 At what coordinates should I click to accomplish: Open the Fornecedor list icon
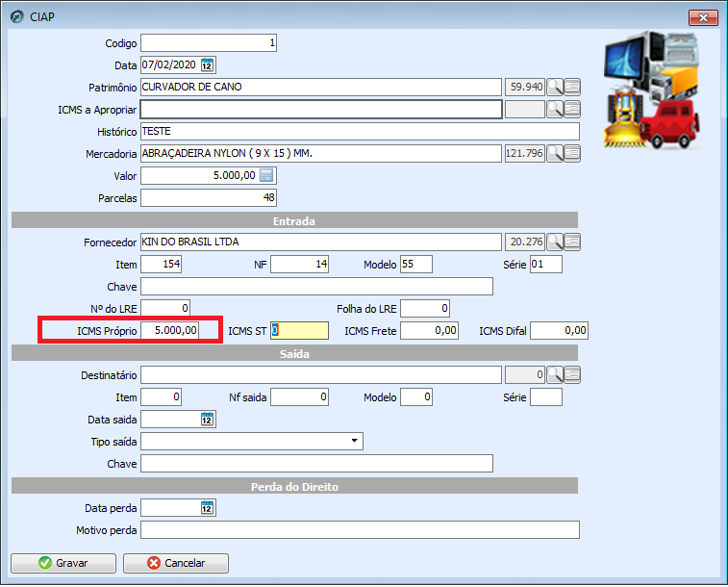coord(572,242)
